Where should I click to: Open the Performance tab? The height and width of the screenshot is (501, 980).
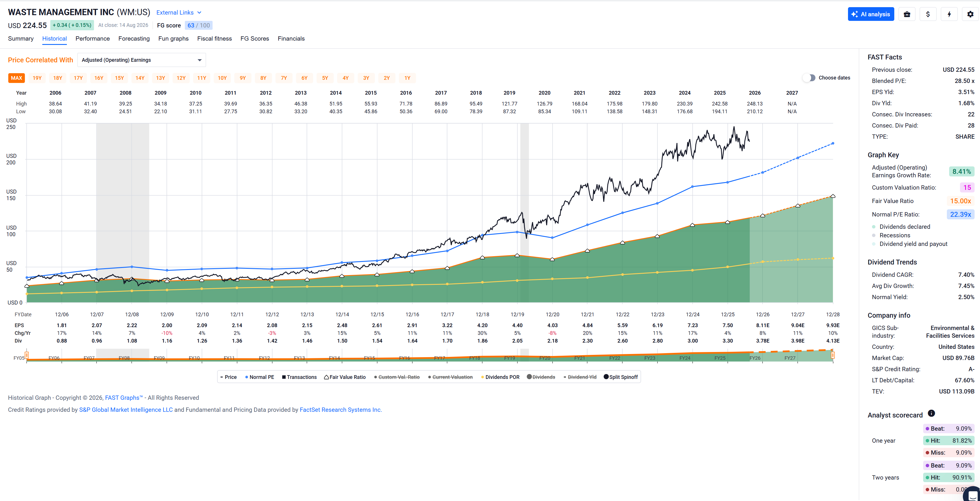click(93, 38)
